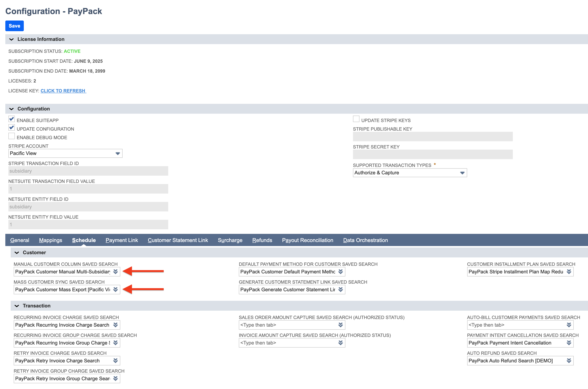Click Customer Installment Plan saved search arrow icon
Image resolution: width=588 pixels, height=389 pixels.
point(569,272)
